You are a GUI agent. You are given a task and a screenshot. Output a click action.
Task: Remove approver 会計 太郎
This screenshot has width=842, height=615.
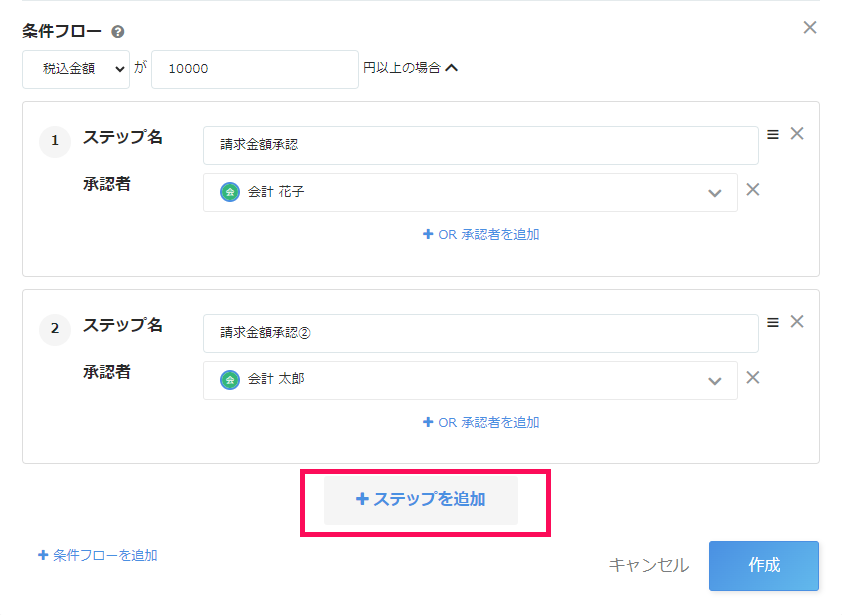tap(753, 378)
